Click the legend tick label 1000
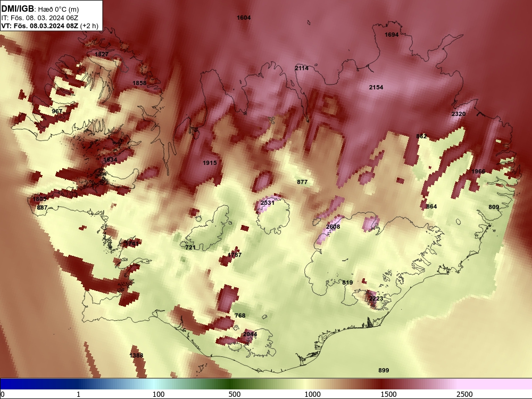532x399 pixels. pyautogui.click(x=312, y=394)
